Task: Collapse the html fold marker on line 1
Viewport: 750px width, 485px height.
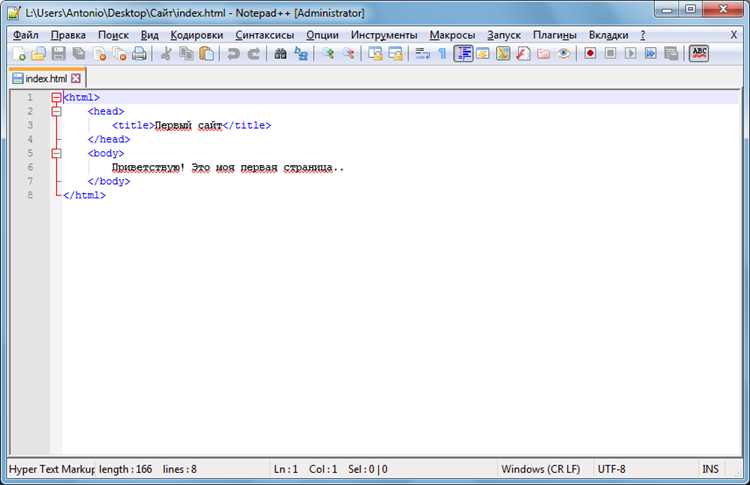Action: tap(56, 98)
